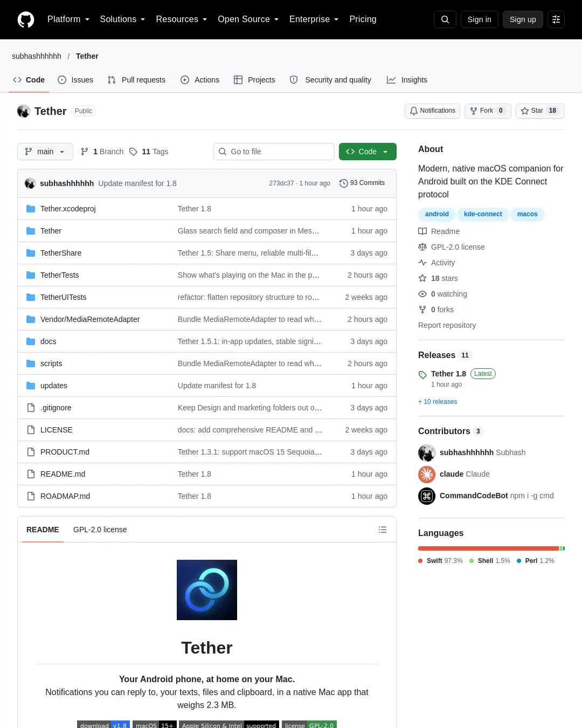This screenshot has height=728, width=582.
Task: Click the Notifications bell button
Action: click(432, 111)
